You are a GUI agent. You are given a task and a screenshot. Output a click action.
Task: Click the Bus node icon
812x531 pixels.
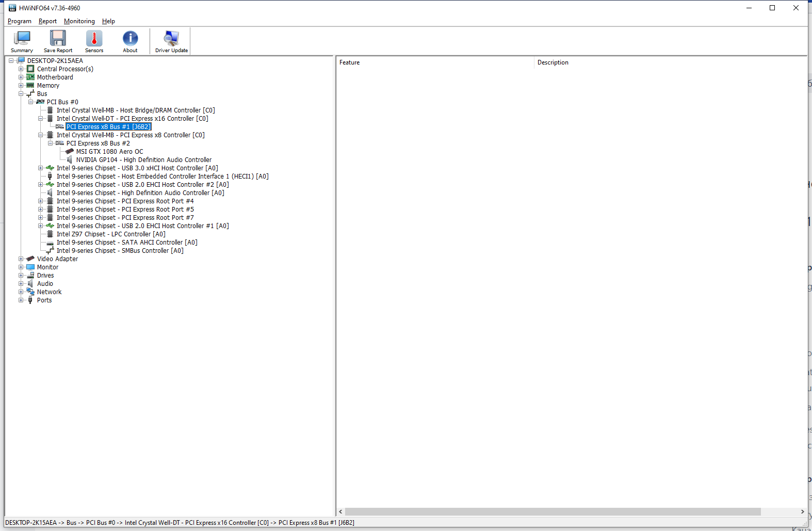coord(30,93)
